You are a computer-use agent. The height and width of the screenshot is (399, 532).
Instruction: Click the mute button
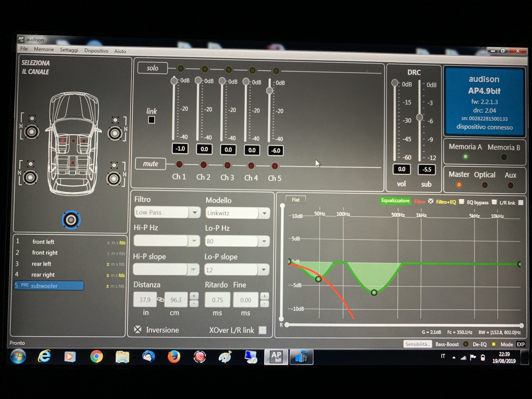pos(151,164)
